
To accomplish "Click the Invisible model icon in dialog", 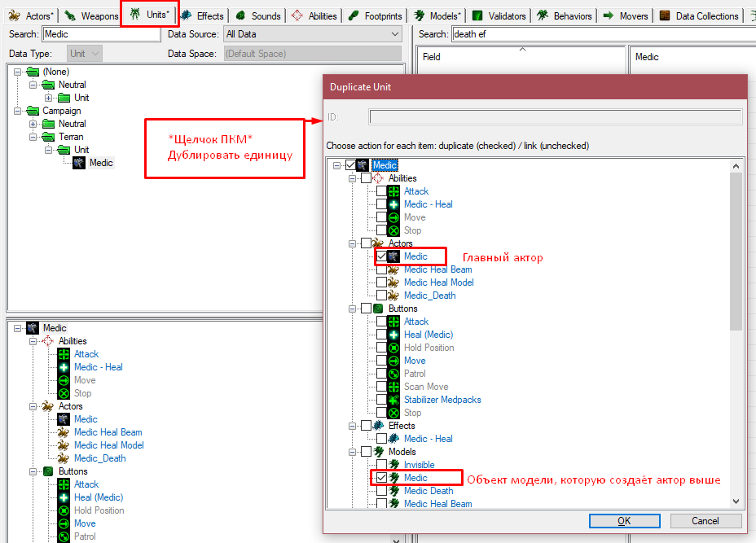I will point(394,465).
